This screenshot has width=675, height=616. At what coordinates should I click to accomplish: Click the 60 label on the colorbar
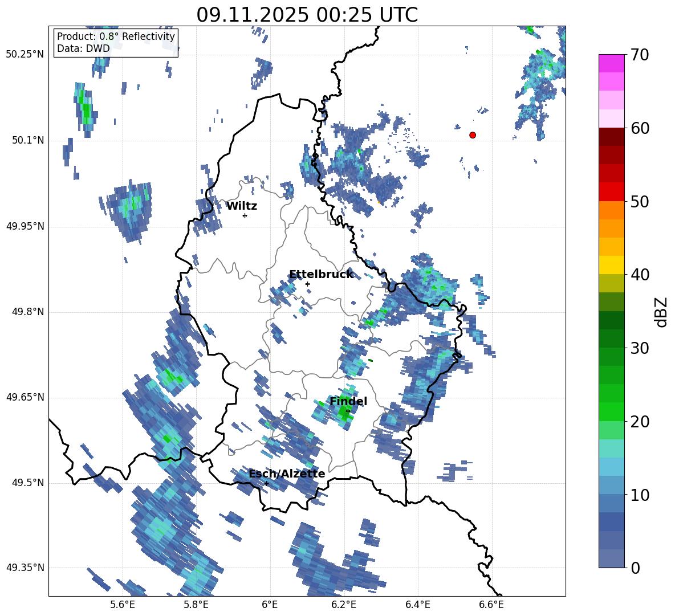pyautogui.click(x=640, y=128)
